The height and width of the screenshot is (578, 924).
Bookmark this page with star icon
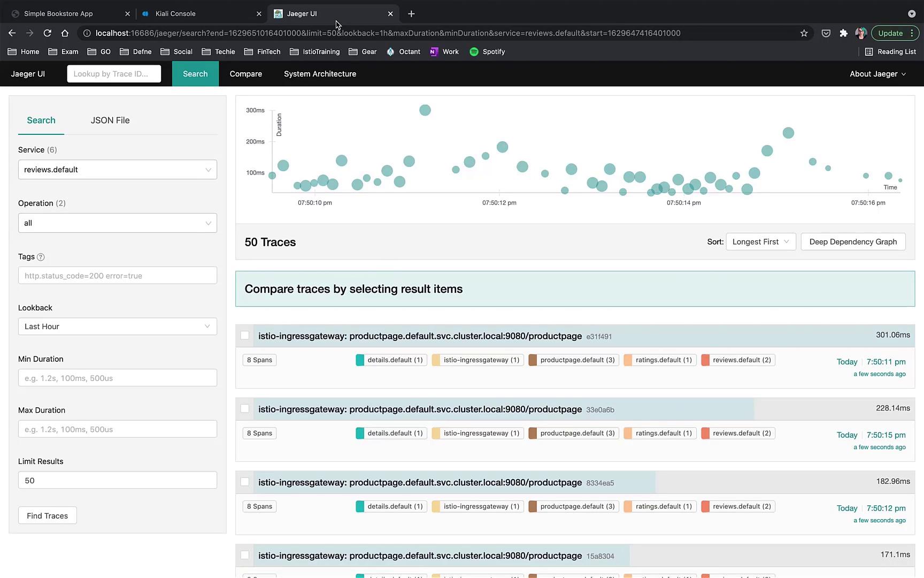(804, 33)
